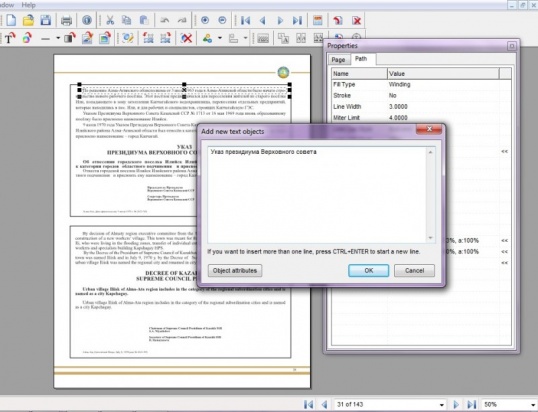Image resolution: width=538 pixels, height=412 pixels.
Task: Click the rotate page icon
Action: pyautogui.click(x=338, y=20)
